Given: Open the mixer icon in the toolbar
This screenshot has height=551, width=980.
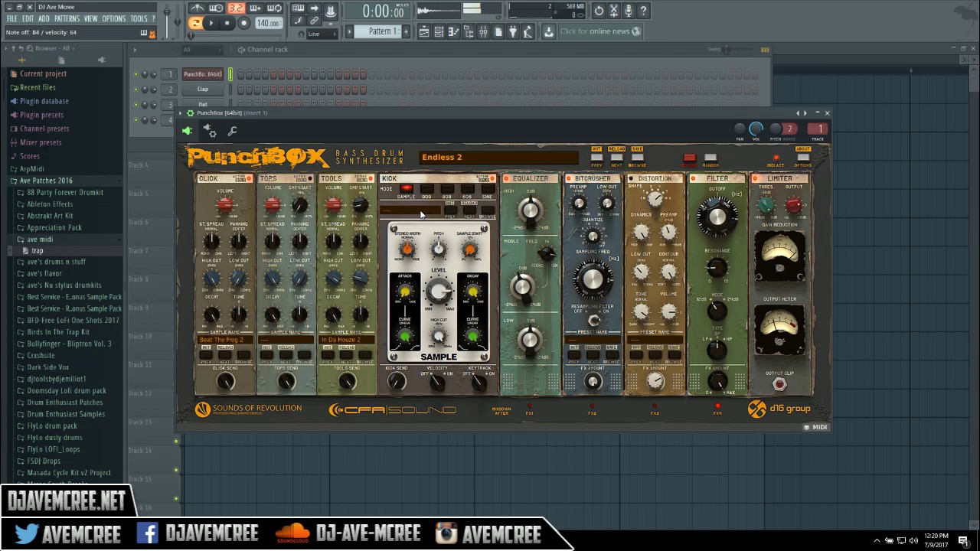Looking at the screenshot, I should pos(483,31).
